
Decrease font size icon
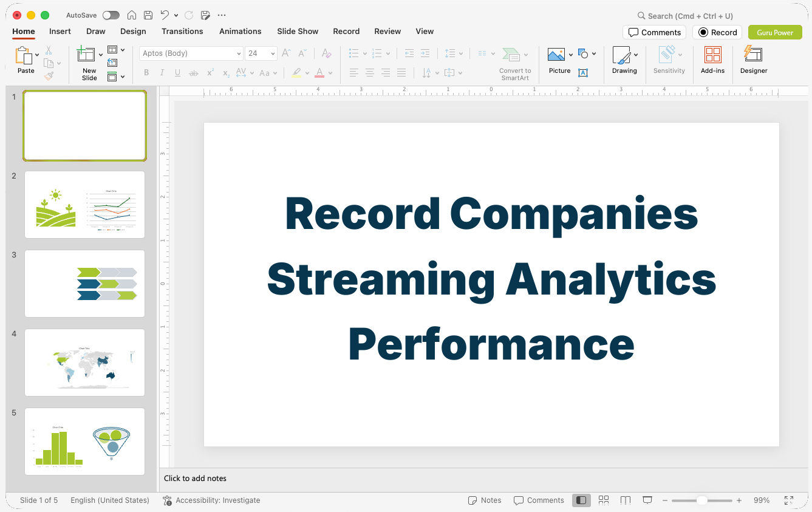302,53
